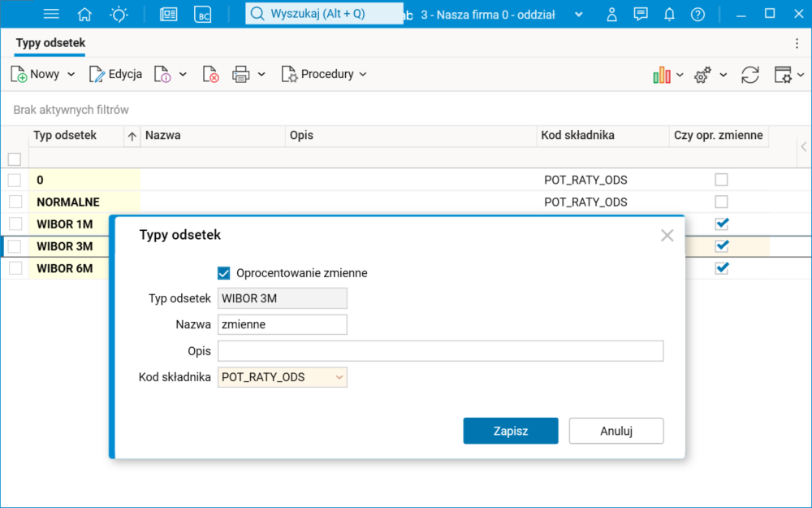Click the lightbulb tips icon
The height and width of the screenshot is (508, 812).
[x=119, y=14]
